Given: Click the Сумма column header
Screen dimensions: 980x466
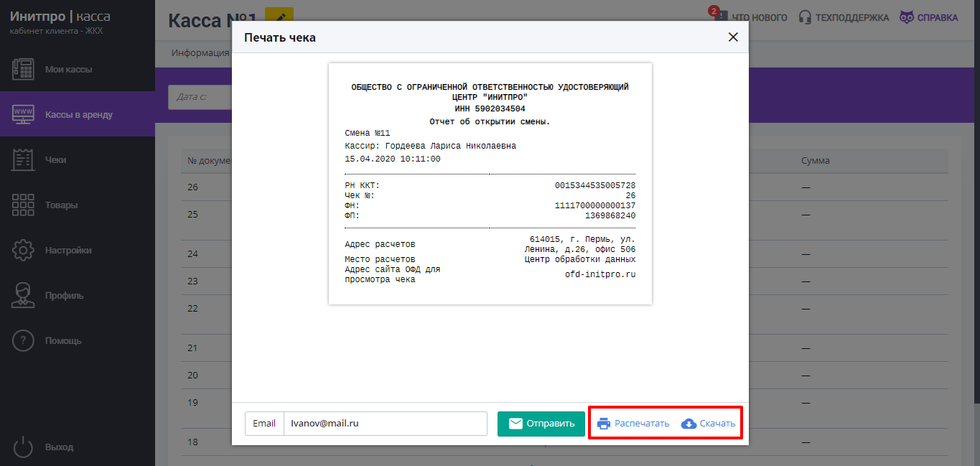Looking at the screenshot, I should pos(815,161).
